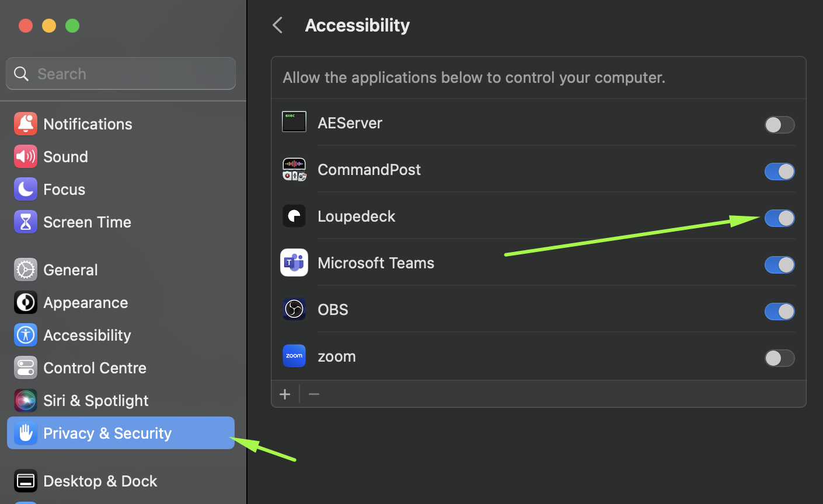Turn off the Loupedeck toggle
823x504 pixels.
[779, 218]
